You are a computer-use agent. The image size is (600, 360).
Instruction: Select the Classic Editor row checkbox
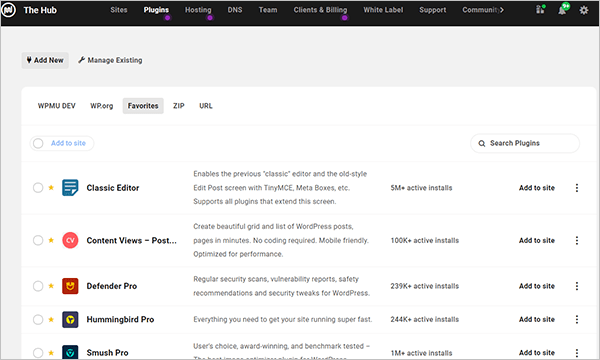coord(38,188)
